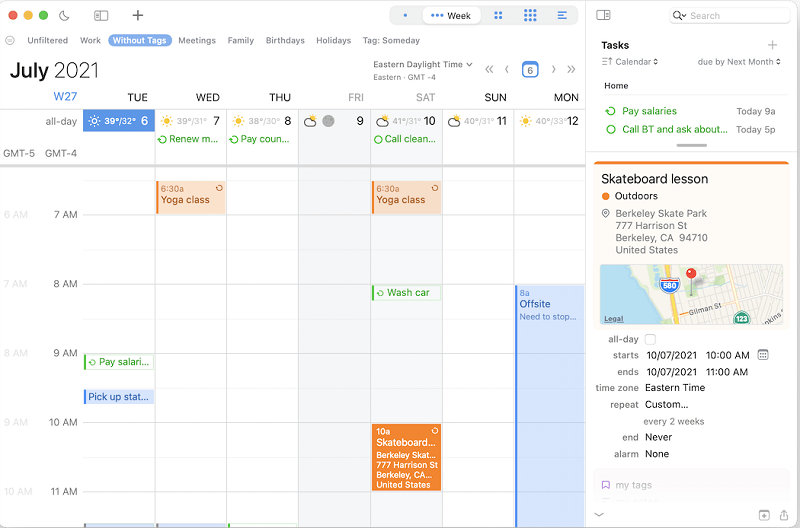Click the share icon in info panel
The height and width of the screenshot is (528, 800).
(784, 515)
